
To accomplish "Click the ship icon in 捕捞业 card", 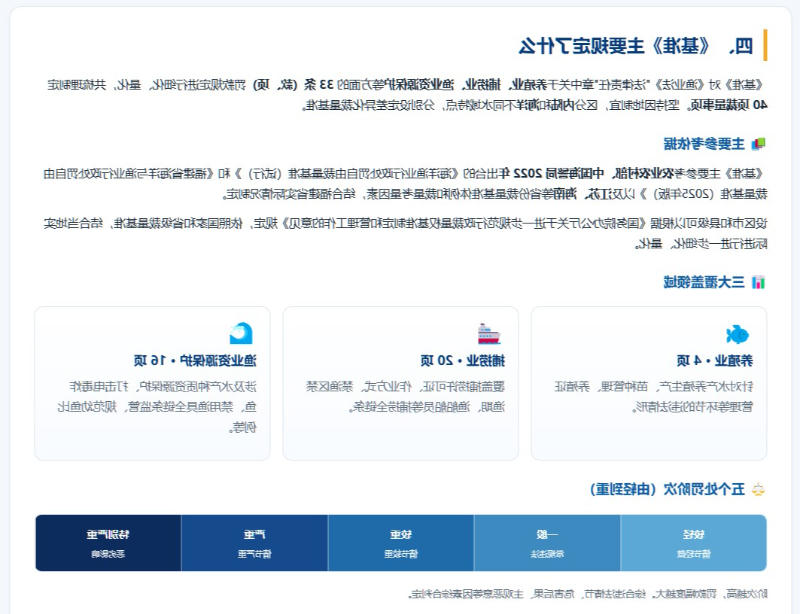I will pyautogui.click(x=489, y=334).
